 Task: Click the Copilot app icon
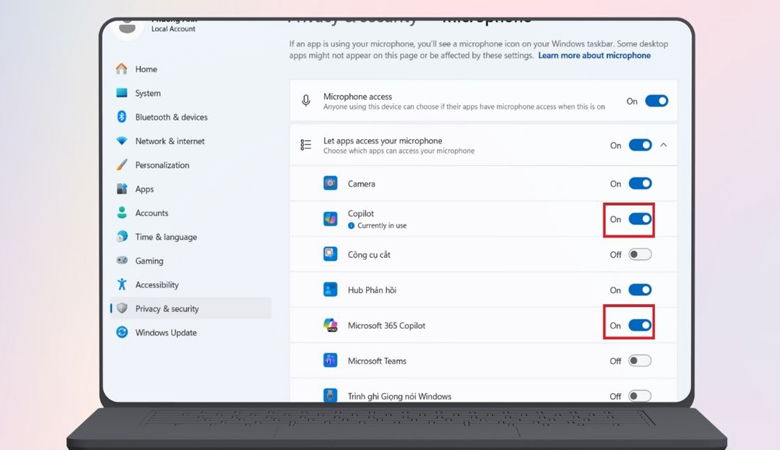pyautogui.click(x=330, y=219)
